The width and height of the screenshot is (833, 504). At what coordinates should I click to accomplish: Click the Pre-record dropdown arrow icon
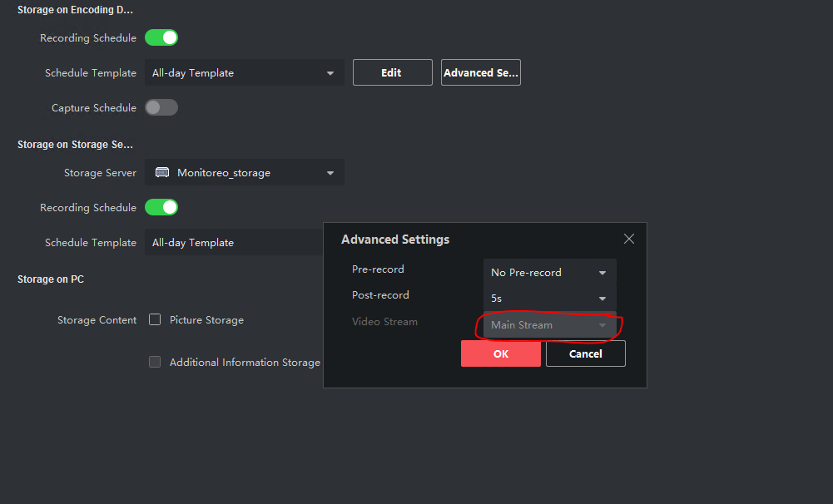pos(602,273)
